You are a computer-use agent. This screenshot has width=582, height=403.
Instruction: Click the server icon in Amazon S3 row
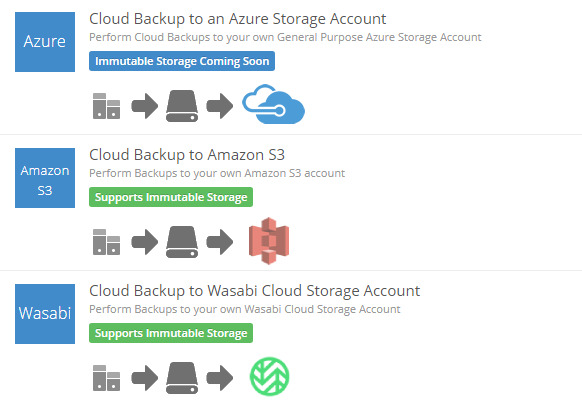point(106,242)
